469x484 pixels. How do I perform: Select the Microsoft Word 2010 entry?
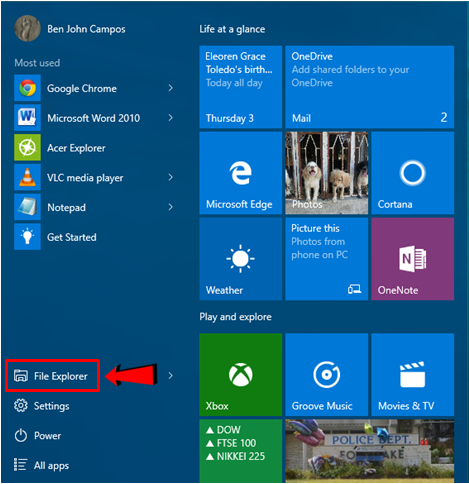pyautogui.click(x=94, y=118)
